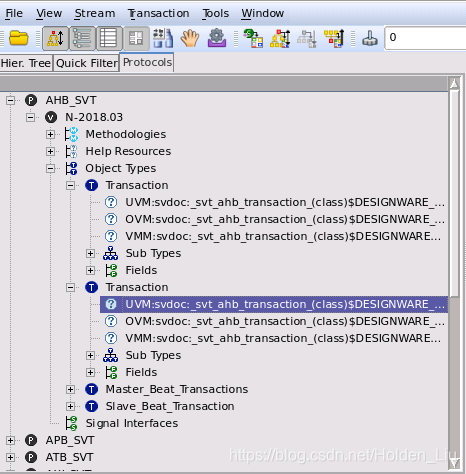The image size is (466, 474).
Task: Select the ATB_SVT label
Action: click(x=70, y=457)
